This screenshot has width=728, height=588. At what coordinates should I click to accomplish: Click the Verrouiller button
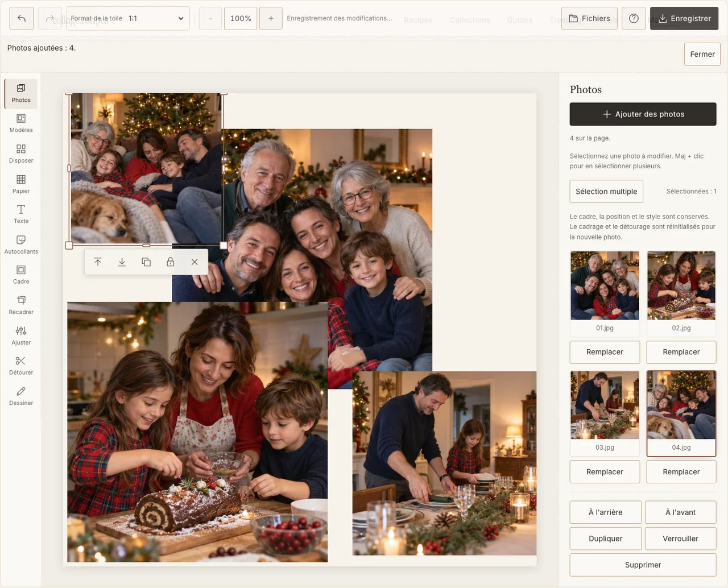point(681,539)
